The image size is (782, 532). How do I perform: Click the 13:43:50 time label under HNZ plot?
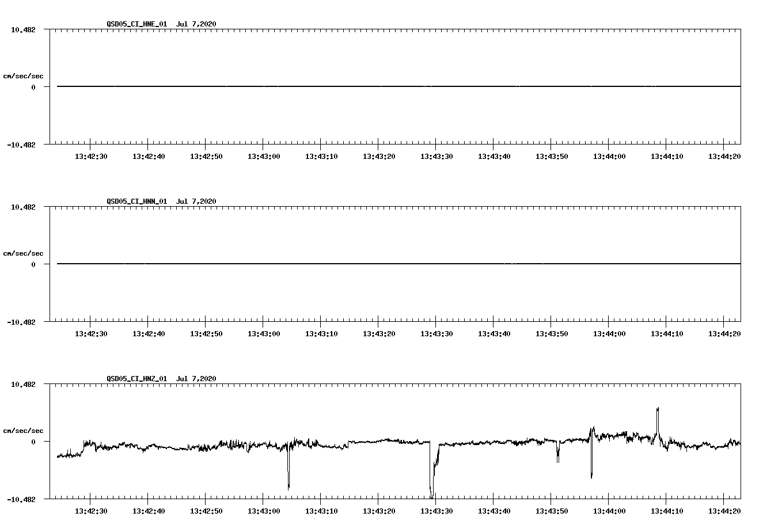[x=552, y=511]
